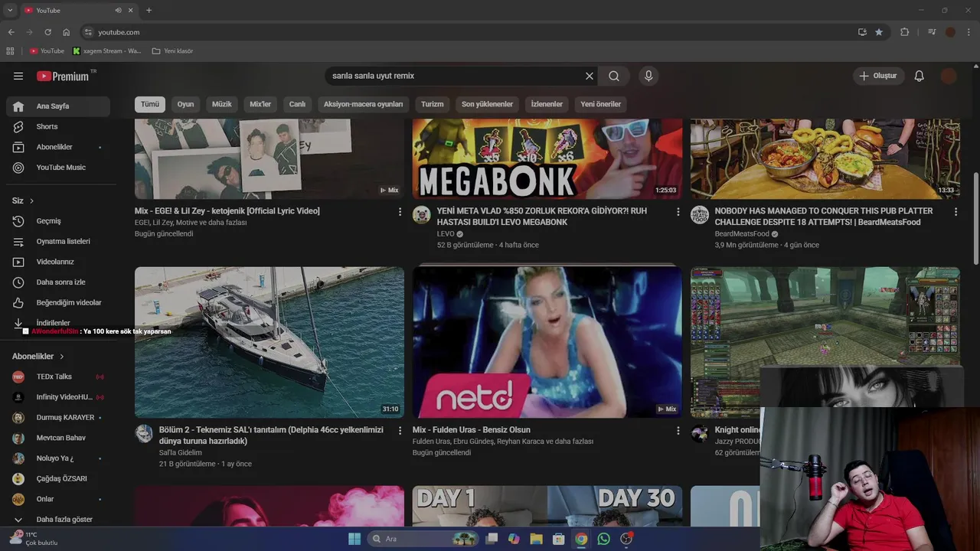Open options for Fulden Uras mix
The image size is (980, 551).
coord(678,430)
